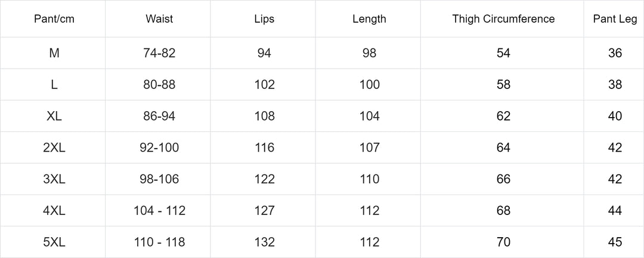Click the 5XL size row label
This screenshot has height=258, width=644.
pyautogui.click(x=54, y=242)
